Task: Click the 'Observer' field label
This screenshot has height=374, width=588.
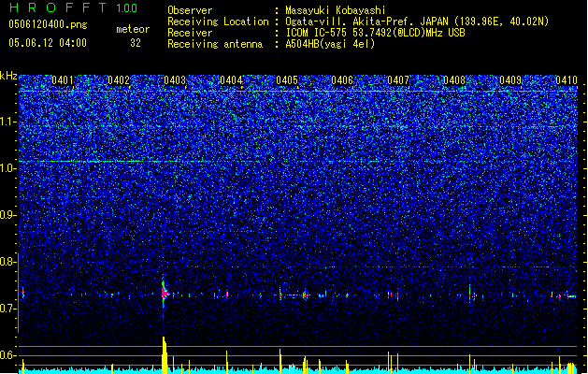Action: 190,10
